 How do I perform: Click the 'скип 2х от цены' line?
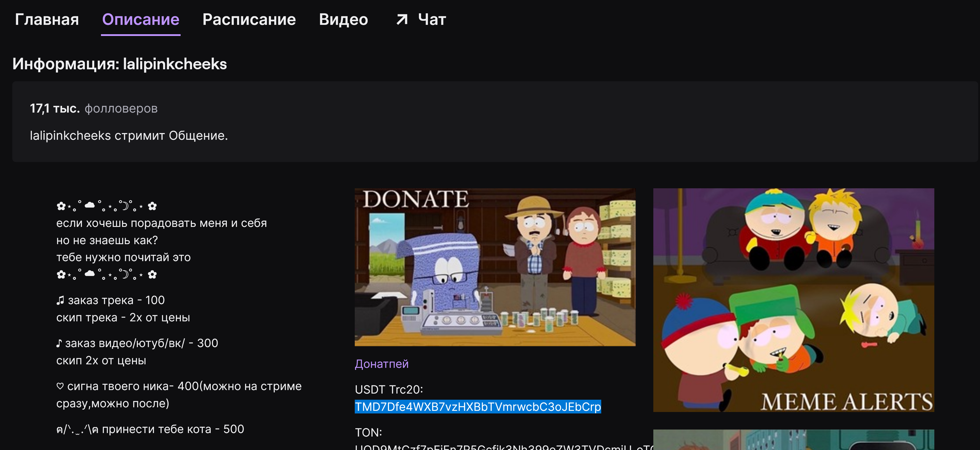tap(101, 360)
